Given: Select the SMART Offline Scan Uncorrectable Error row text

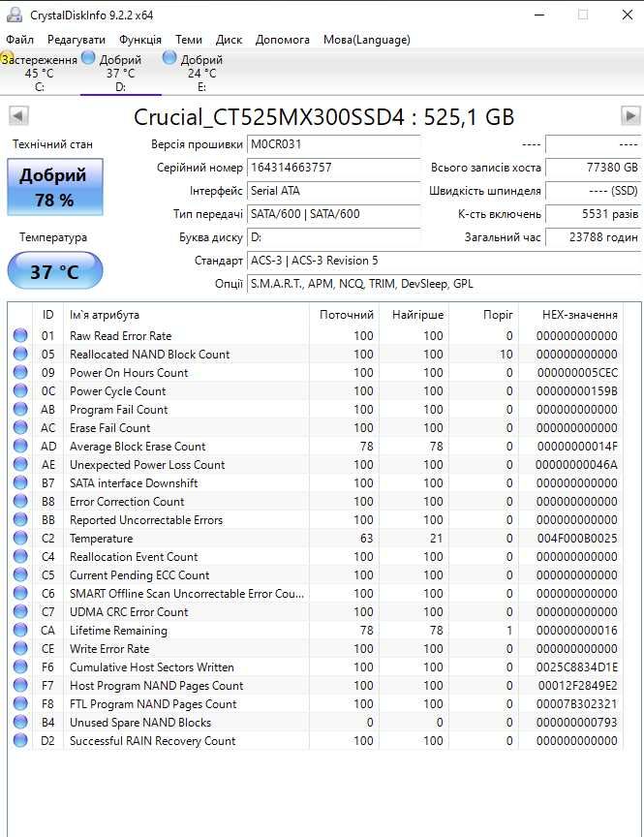Looking at the screenshot, I should coord(187,594).
